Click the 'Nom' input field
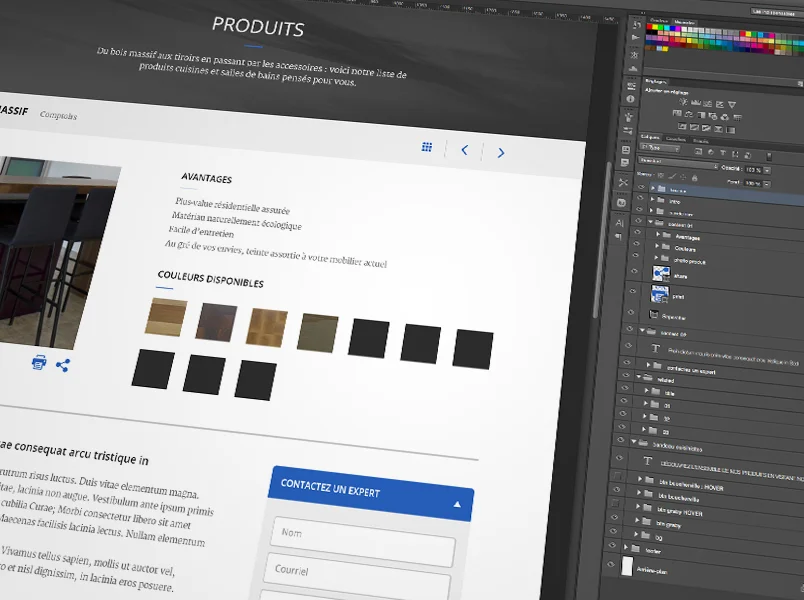The image size is (804, 600). [363, 542]
